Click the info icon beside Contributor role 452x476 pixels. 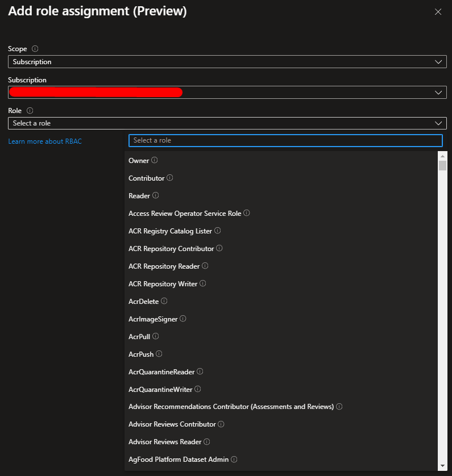click(170, 178)
